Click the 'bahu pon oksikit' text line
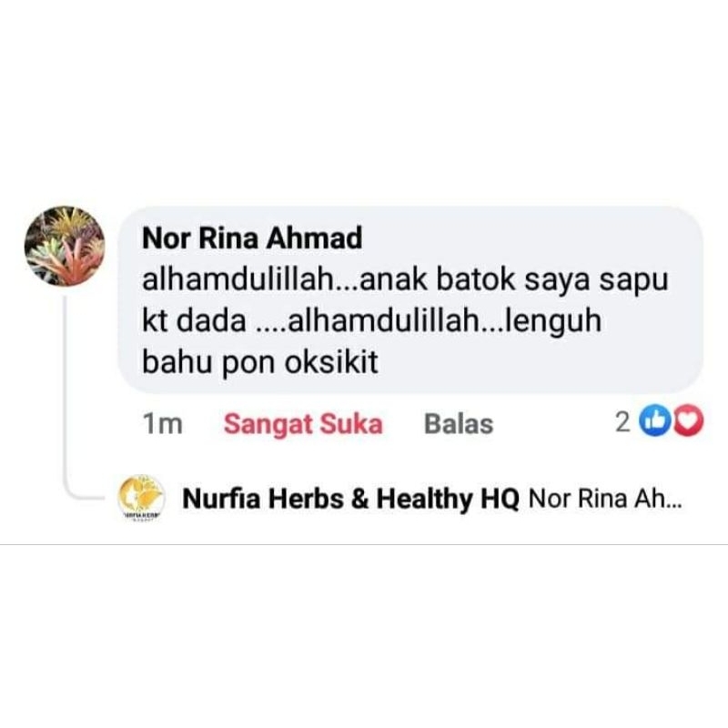The width and height of the screenshot is (728, 728). [x=260, y=362]
